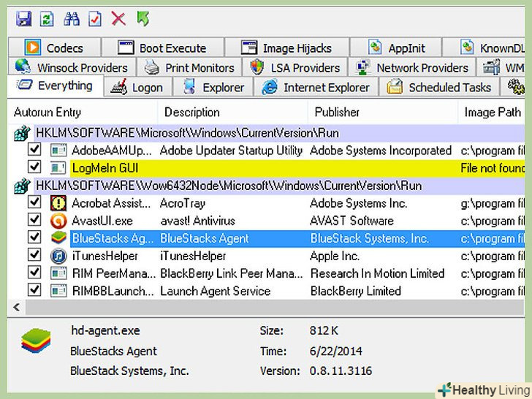This screenshot has height=399, width=532.
Task: Sort by the Image Path column header
Action: tap(492, 113)
